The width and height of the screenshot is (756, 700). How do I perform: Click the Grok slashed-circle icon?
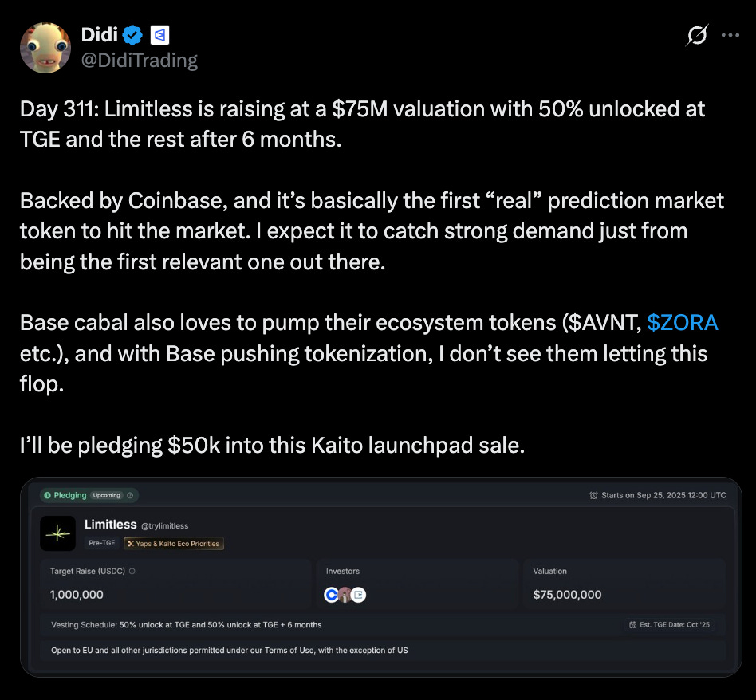point(696,35)
